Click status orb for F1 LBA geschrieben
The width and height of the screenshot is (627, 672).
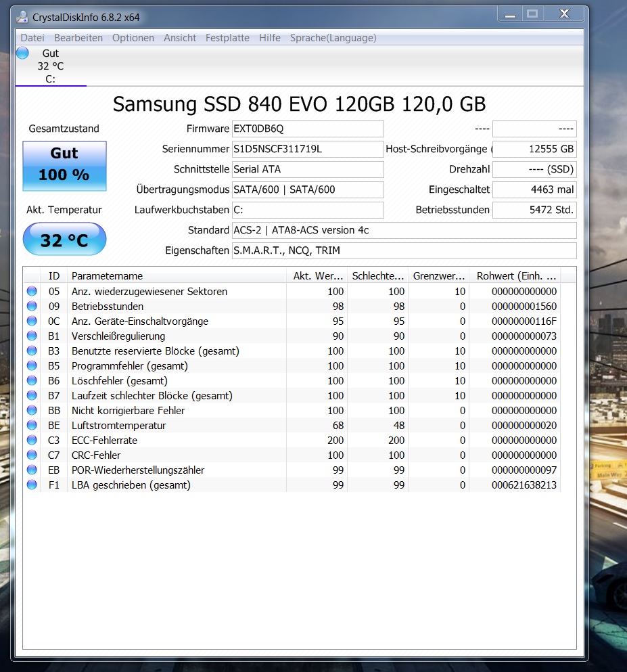[x=32, y=485]
